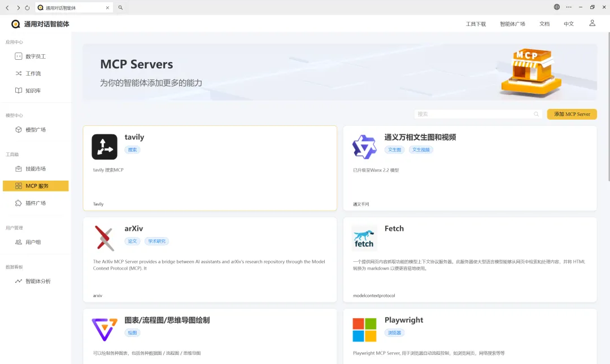Click the 智能体分析 chart line icon
This screenshot has width=610, height=364.
pyautogui.click(x=18, y=281)
